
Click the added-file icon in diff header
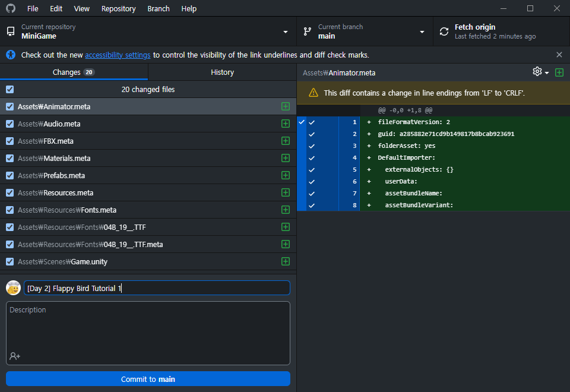559,72
